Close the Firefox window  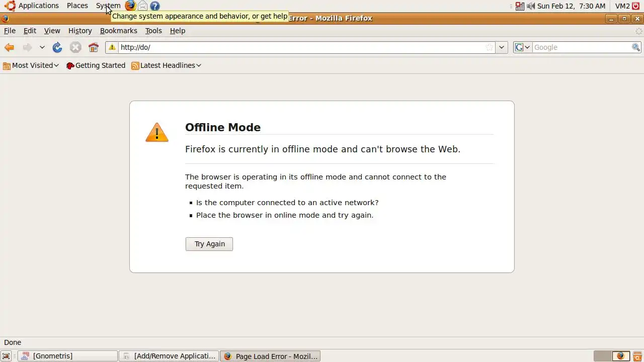(637, 19)
